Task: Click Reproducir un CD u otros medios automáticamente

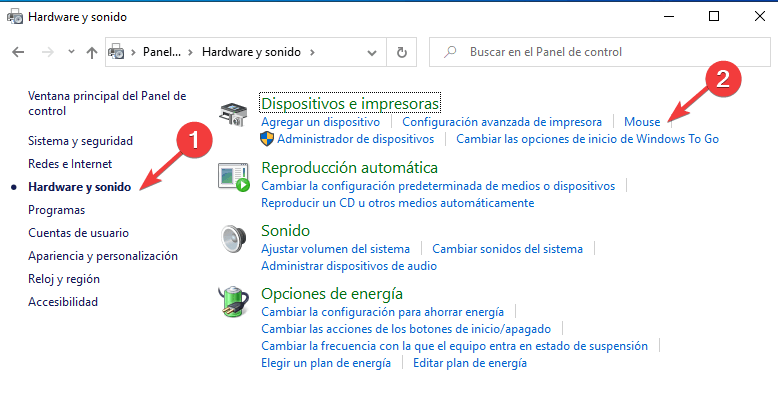Action: point(397,203)
